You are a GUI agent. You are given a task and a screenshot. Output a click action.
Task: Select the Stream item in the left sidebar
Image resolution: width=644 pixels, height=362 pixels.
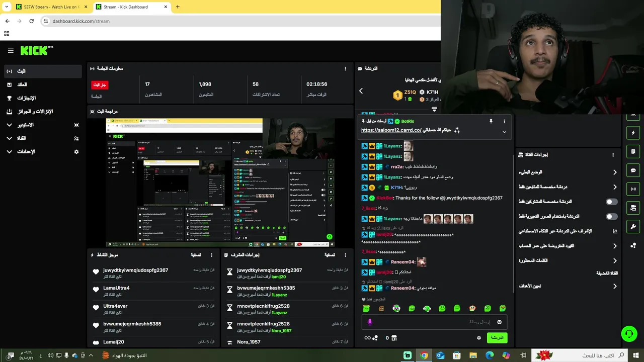(x=43, y=71)
